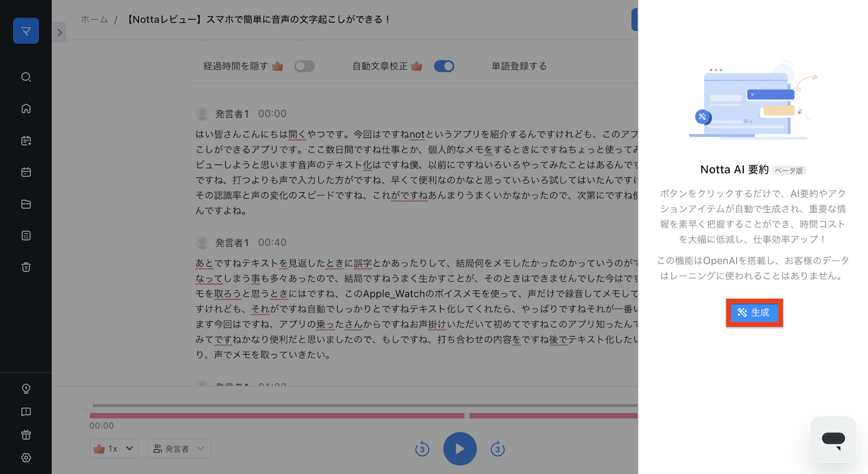The width and height of the screenshot is (868, 474).
Task: Disable the 自動文章校正 switch
Action: pos(444,66)
